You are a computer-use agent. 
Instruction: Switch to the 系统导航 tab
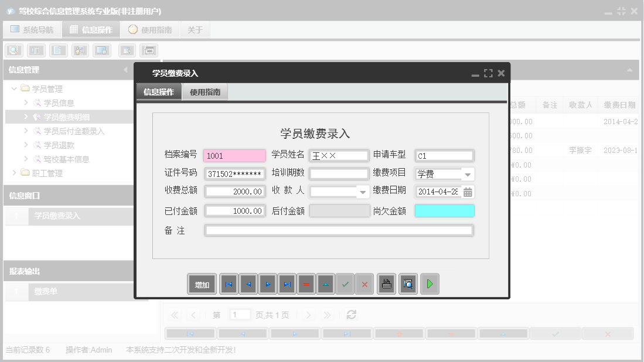point(32,29)
